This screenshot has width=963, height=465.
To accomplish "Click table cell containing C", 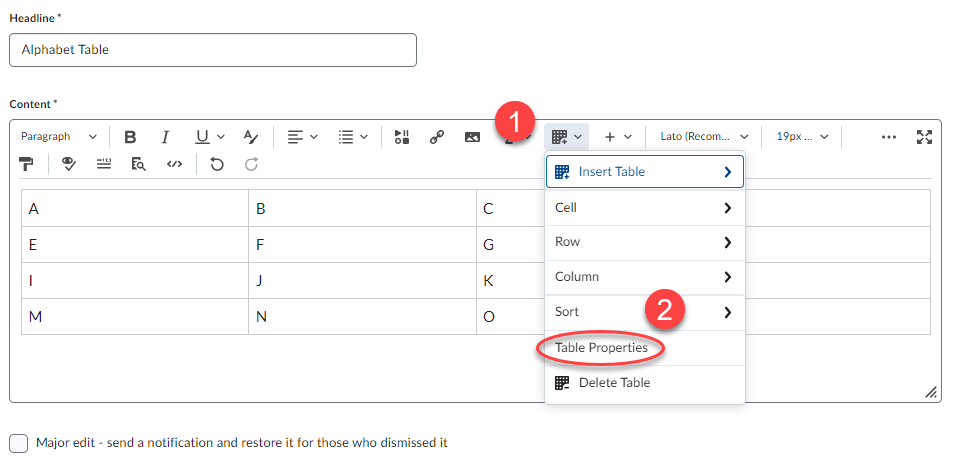I will click(510, 208).
